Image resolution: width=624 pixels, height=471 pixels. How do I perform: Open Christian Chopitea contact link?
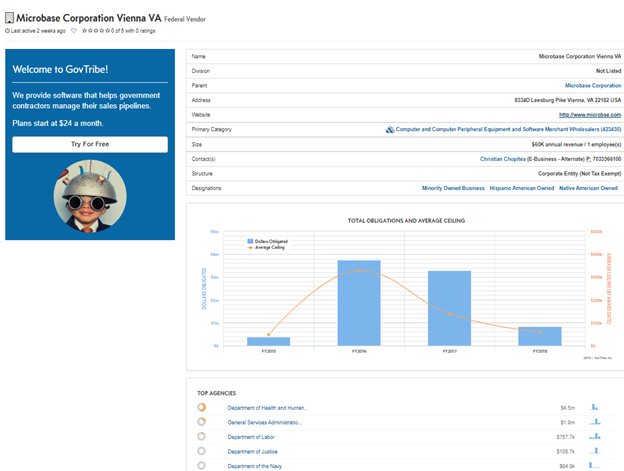(503, 159)
